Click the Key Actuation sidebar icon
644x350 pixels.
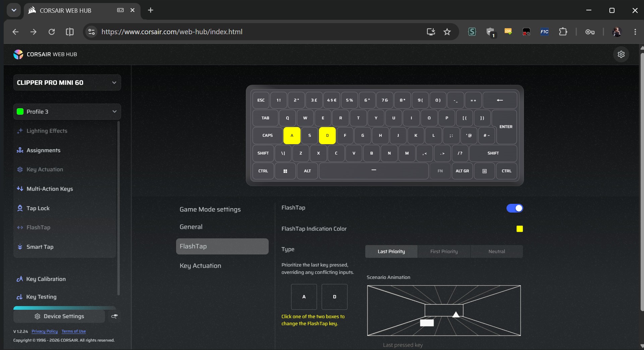point(20,170)
